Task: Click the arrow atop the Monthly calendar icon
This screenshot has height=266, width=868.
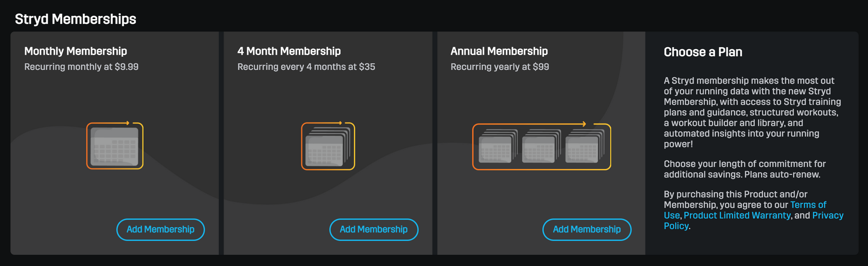Action: point(127,123)
